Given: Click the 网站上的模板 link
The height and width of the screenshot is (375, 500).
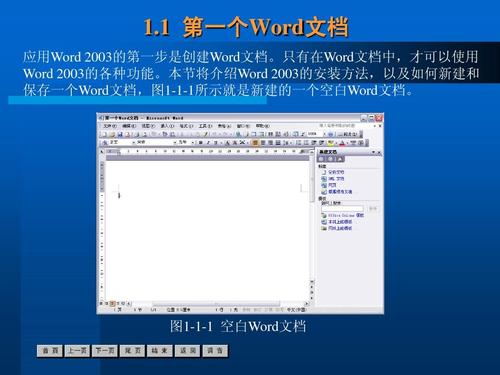Looking at the screenshot, I should [x=340, y=228].
